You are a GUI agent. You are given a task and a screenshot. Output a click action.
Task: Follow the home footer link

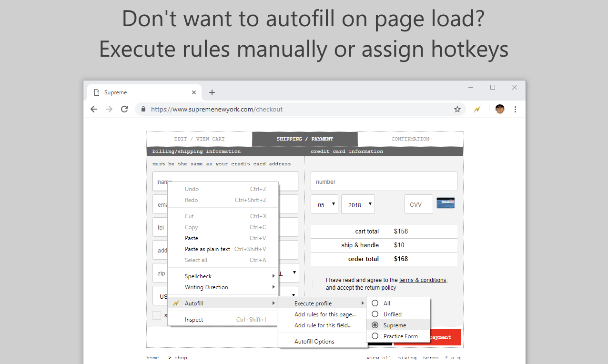click(152, 358)
